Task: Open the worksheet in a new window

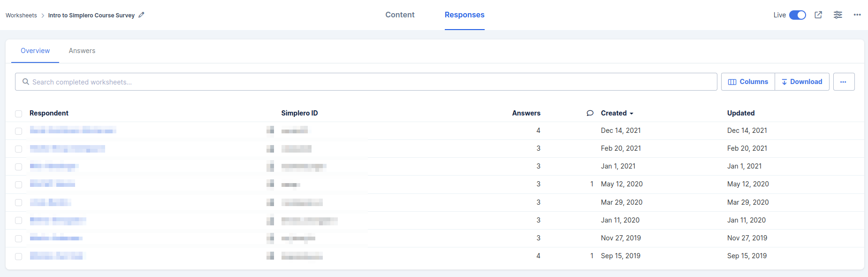Action: (x=818, y=15)
